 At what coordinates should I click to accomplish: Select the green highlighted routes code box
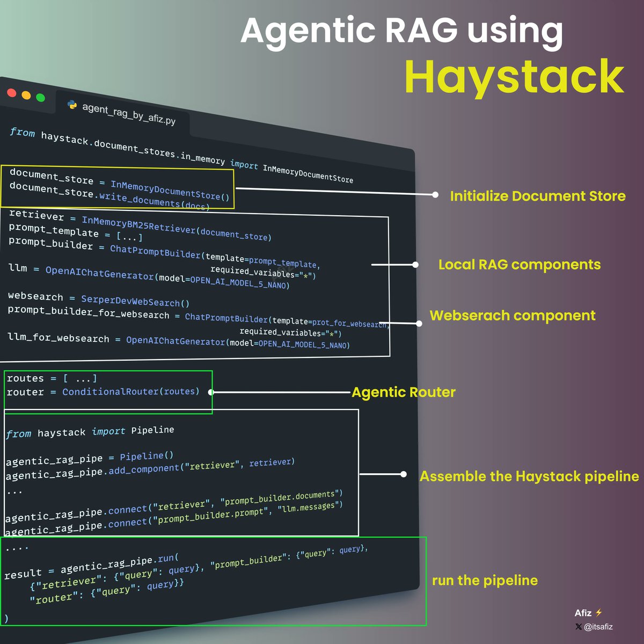tap(107, 392)
